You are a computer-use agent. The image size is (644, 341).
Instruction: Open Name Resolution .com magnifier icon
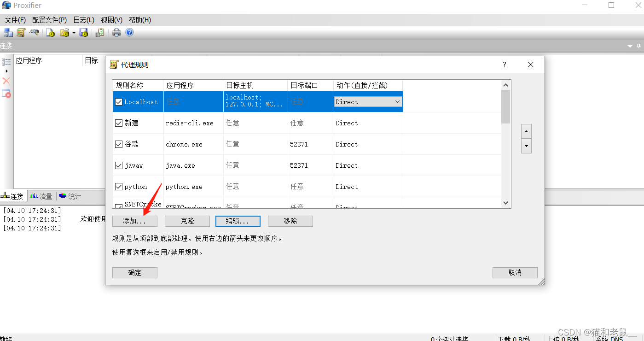[x=34, y=32]
